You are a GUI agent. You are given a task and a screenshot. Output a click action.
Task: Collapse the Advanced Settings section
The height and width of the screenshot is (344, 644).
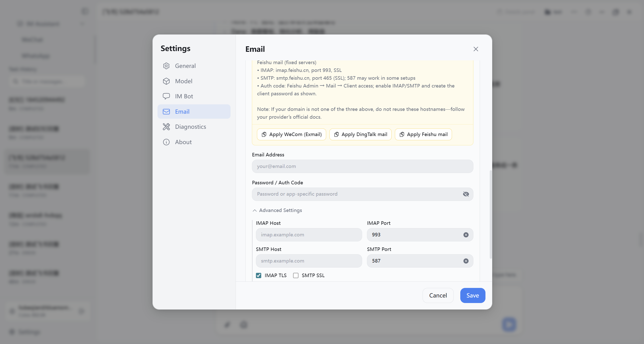277,210
